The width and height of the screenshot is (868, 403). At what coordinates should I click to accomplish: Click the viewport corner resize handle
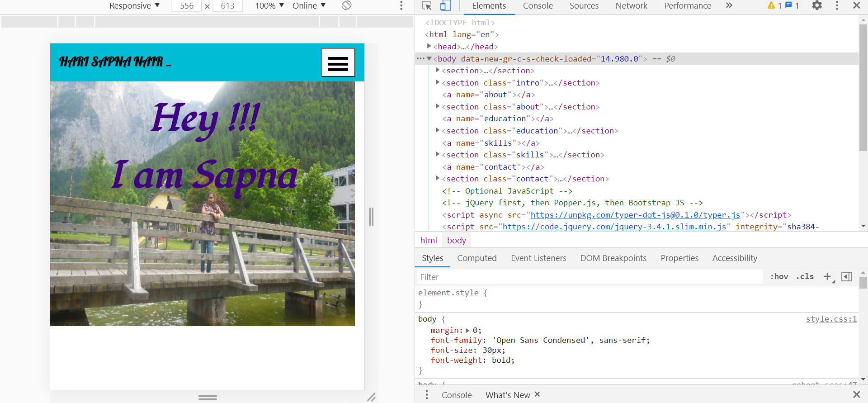(x=371, y=397)
